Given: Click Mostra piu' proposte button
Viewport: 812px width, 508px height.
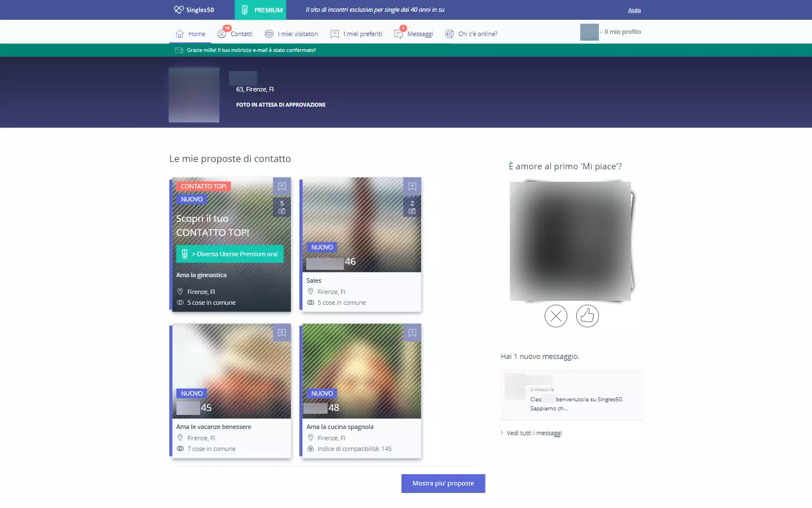Looking at the screenshot, I should [443, 483].
